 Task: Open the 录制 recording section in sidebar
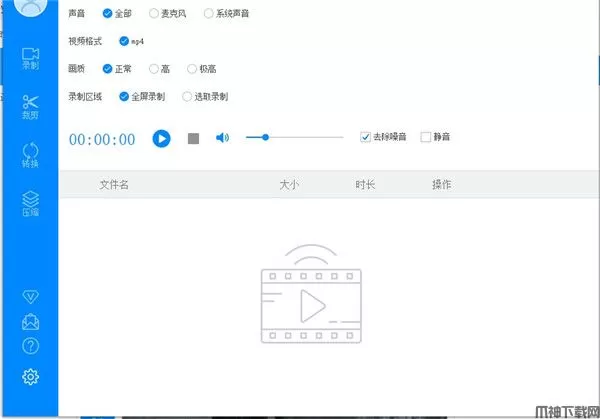30,59
